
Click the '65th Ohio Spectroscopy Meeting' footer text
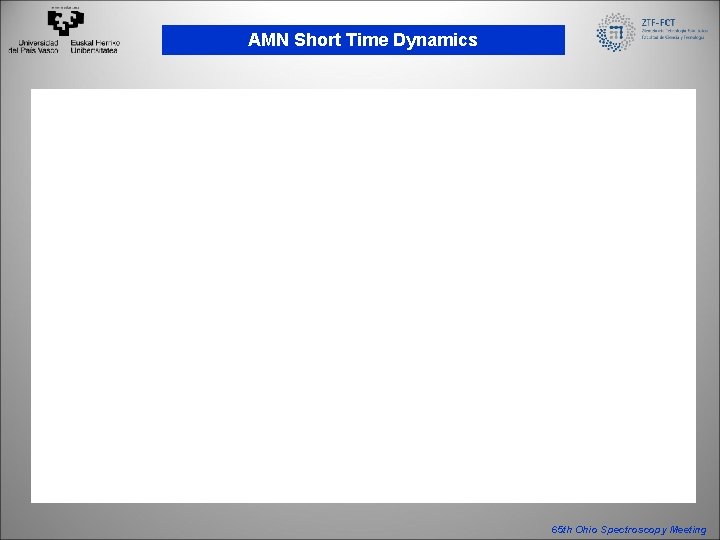(629, 529)
